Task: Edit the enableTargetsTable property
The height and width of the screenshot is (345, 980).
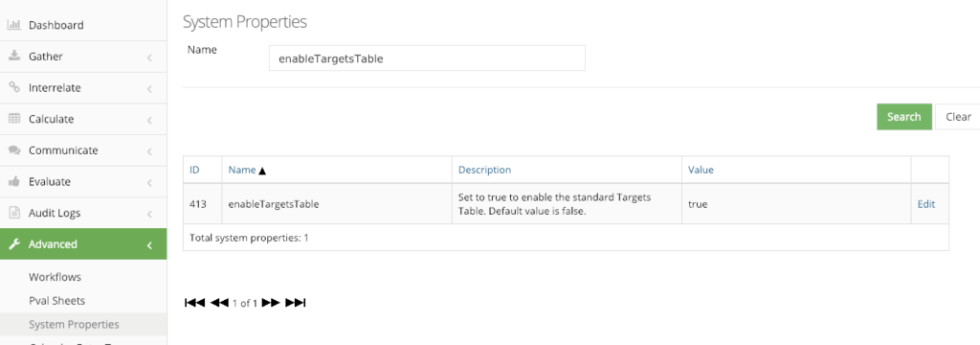Action: (x=925, y=204)
